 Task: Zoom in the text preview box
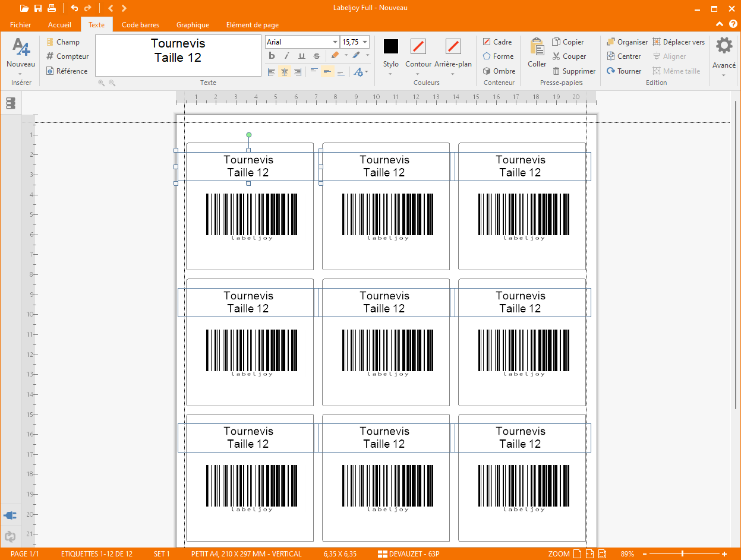click(x=102, y=83)
